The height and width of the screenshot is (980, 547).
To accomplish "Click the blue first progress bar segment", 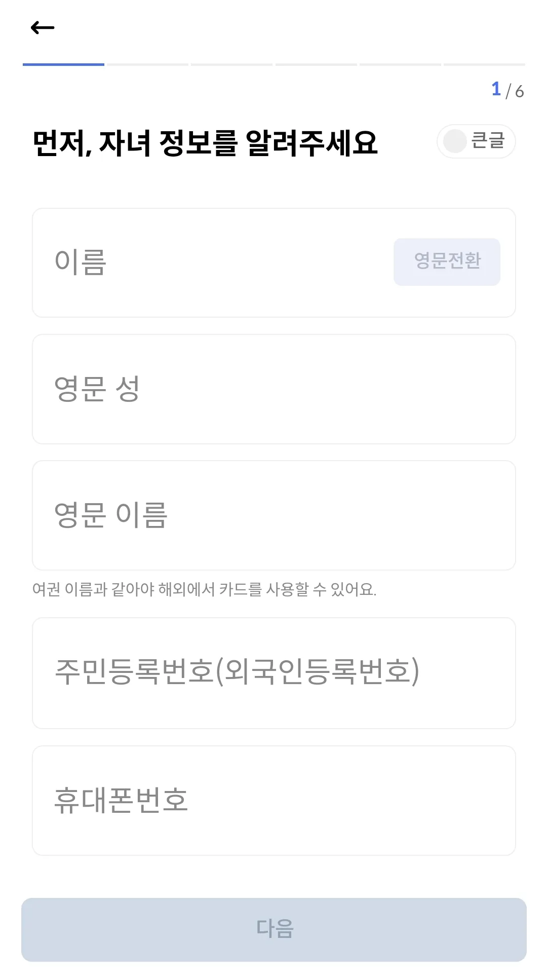I will pos(64,64).
